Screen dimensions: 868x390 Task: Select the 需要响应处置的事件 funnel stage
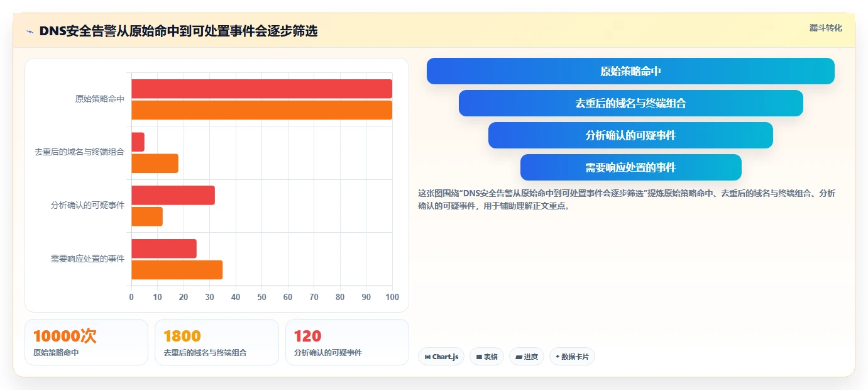630,167
